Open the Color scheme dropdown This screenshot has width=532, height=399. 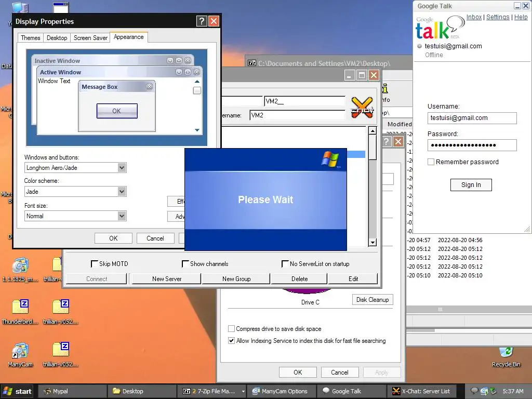[x=122, y=191]
